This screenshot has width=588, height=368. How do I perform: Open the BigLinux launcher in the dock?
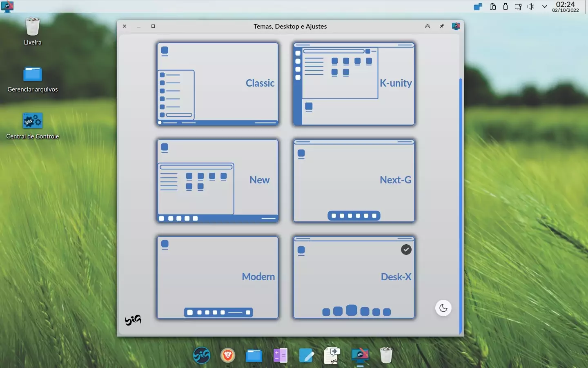(202, 355)
